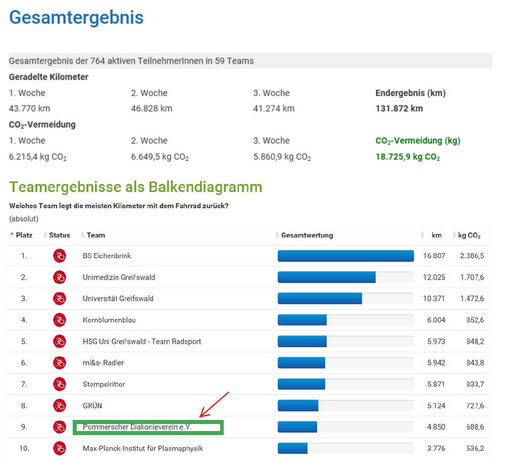Sort the table by Status column header
This screenshot has height=473, width=510.
point(59,235)
